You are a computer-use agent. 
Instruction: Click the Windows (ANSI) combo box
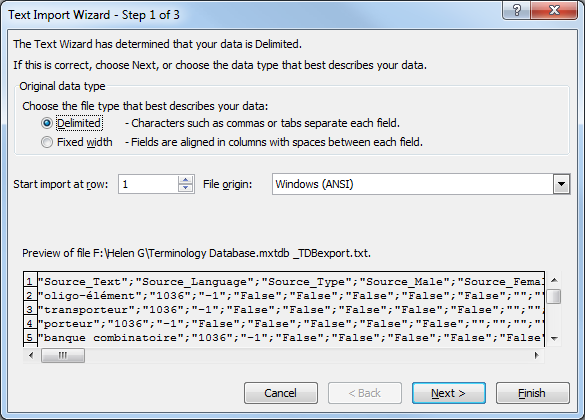click(x=421, y=184)
